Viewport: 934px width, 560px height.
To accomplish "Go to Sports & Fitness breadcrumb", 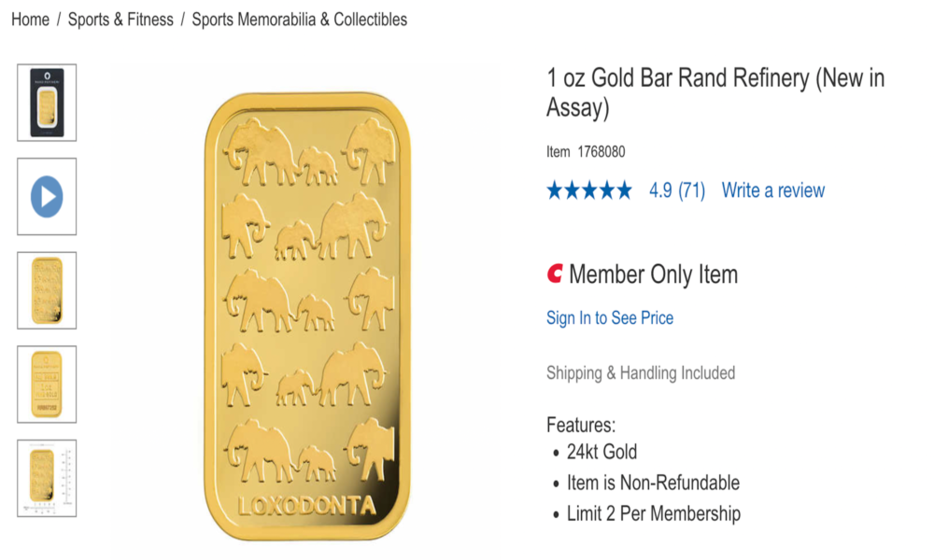I will pos(120,20).
